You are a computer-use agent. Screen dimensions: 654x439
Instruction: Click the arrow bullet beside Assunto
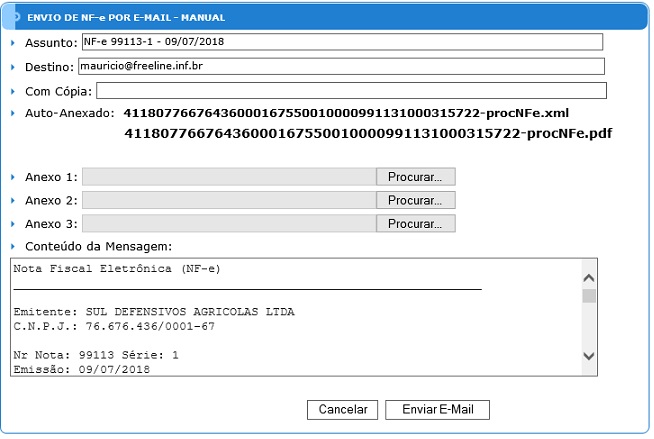pos(13,43)
